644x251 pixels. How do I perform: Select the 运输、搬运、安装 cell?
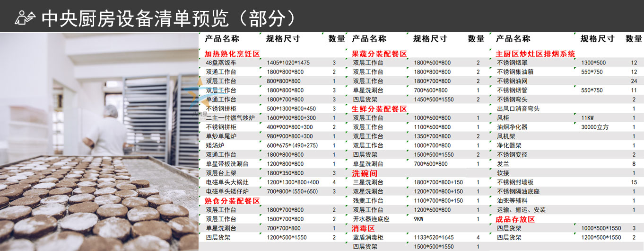point(521,210)
